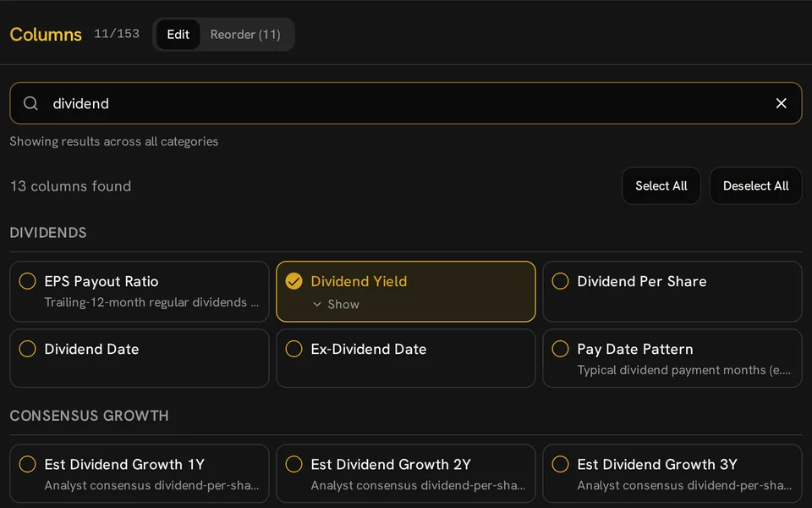Screen dimensions: 812x508
Task: Click the magnifier search icon
Action: 30,103
